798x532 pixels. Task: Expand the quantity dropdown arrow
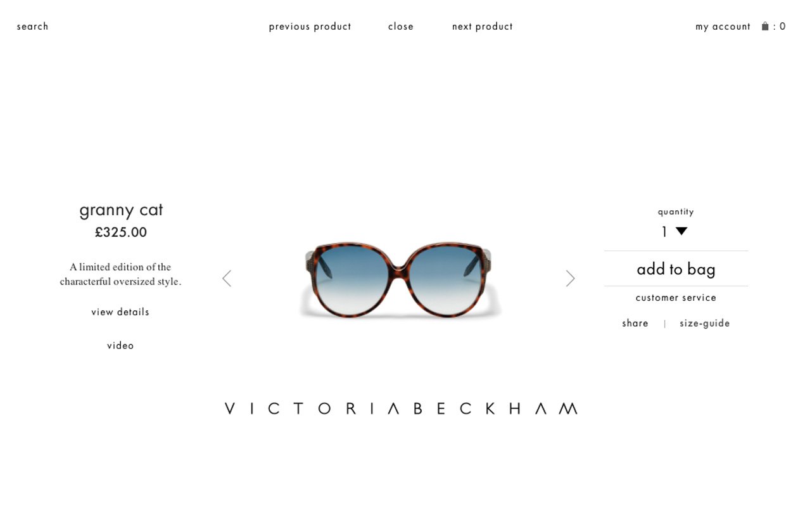tap(681, 231)
